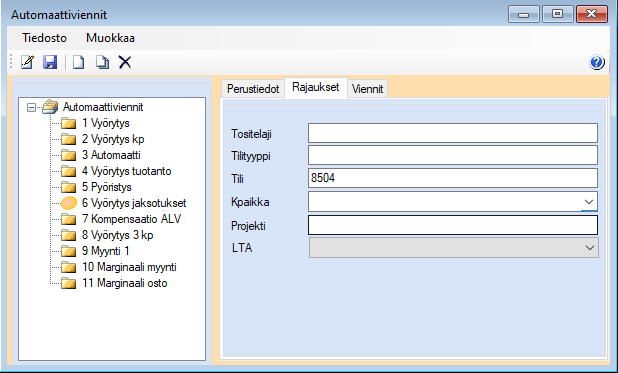This screenshot has height=373, width=618.
Task: Click the copy pages toolbar icon
Action: (102, 62)
